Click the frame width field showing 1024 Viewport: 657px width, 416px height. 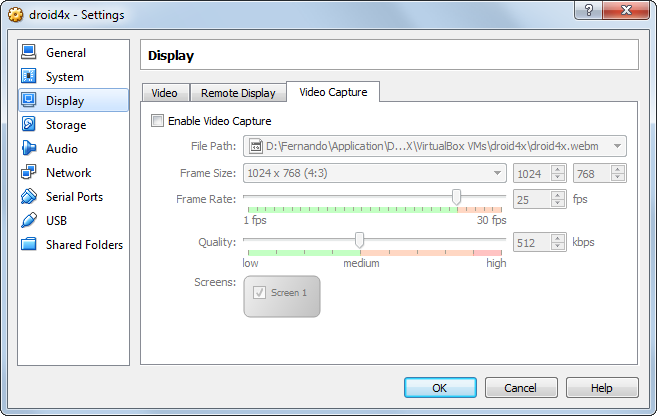(x=533, y=173)
